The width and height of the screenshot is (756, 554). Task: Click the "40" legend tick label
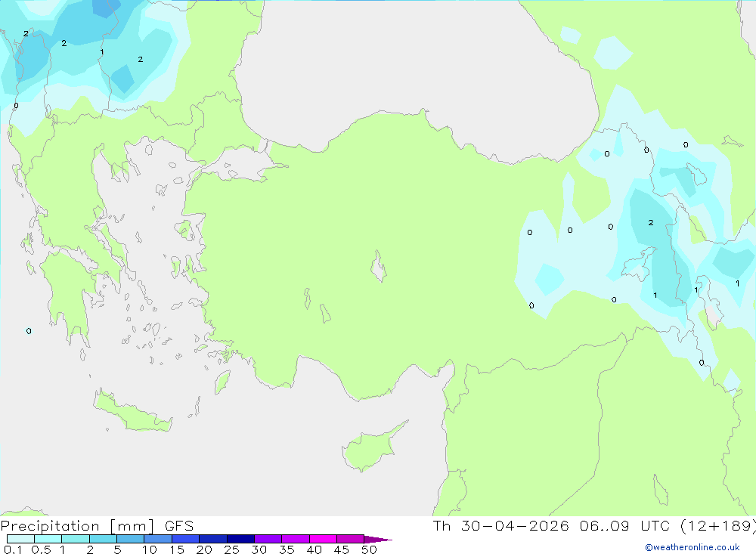coord(314,549)
